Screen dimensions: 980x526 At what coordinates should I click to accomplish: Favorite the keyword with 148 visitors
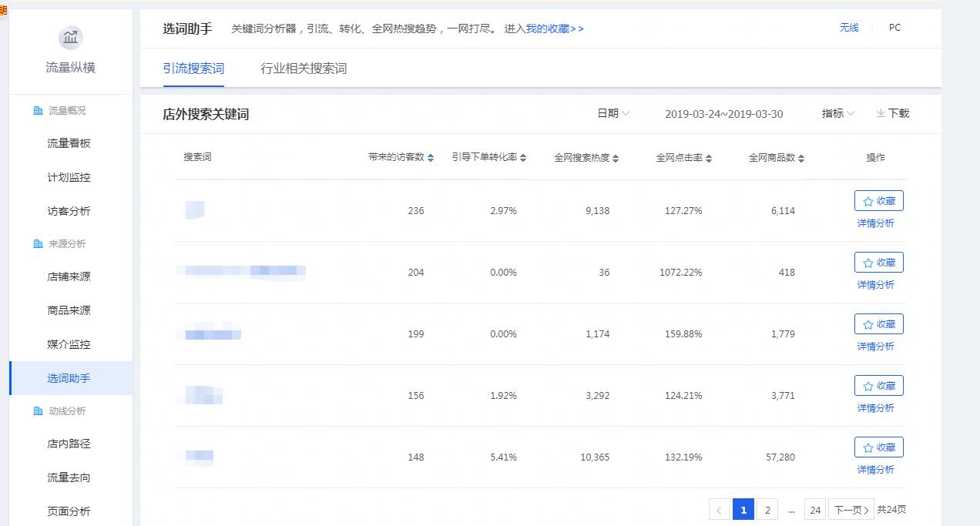point(878,447)
